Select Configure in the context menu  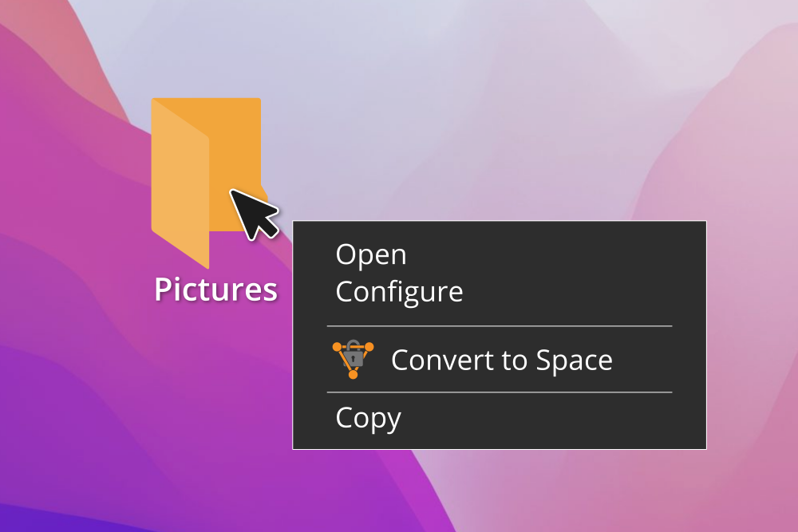pos(399,292)
